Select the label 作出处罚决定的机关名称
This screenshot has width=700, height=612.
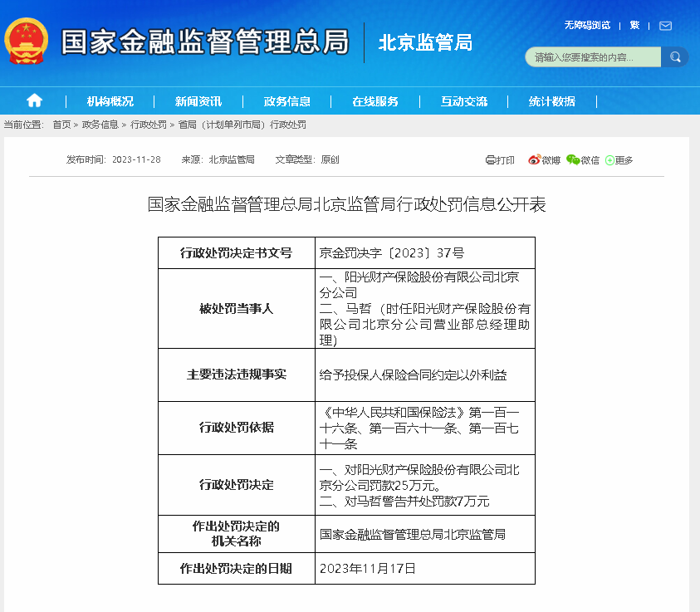pos(236,534)
